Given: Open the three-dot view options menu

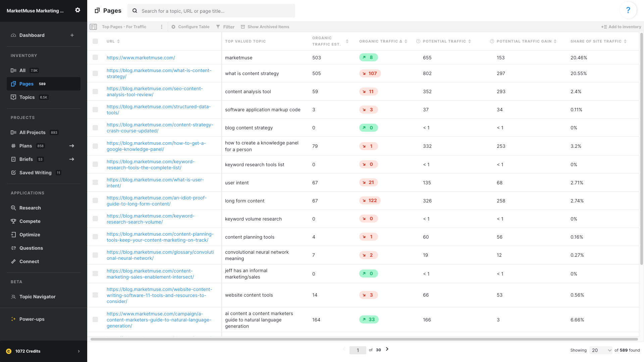Looking at the screenshot, I should (x=162, y=27).
